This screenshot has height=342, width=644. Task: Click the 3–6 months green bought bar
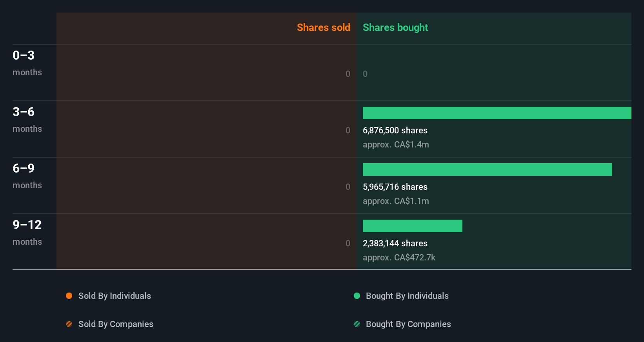pyautogui.click(x=497, y=113)
